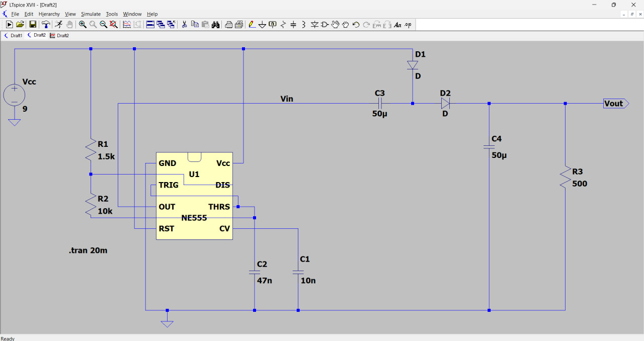644x341 pixels.
Task: Save the schematic with the floppy disk icon
Action: point(33,24)
